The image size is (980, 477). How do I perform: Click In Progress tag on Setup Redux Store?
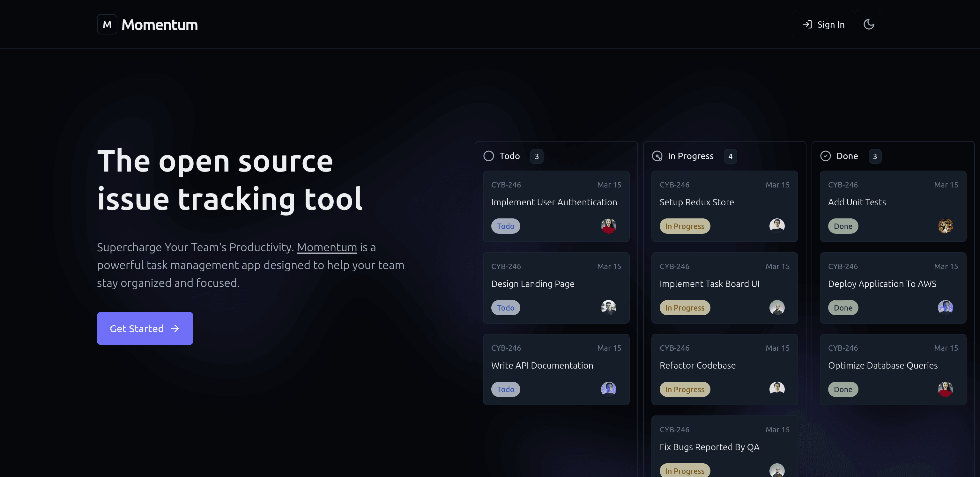685,226
